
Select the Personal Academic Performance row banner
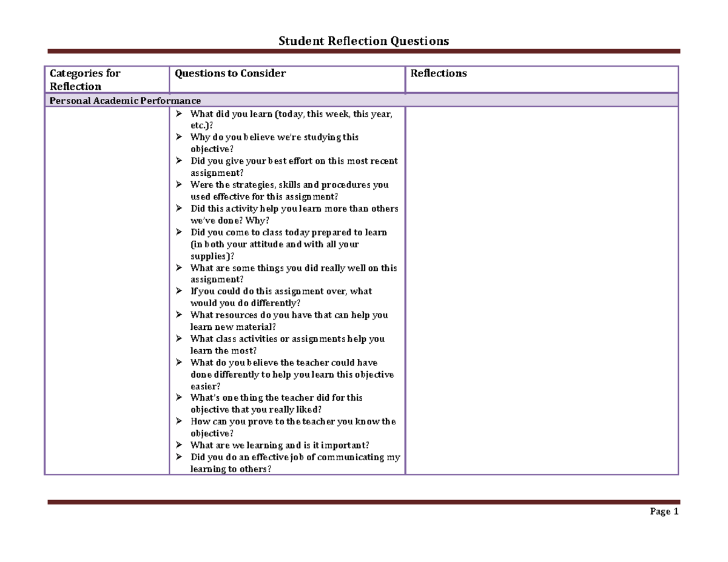pyautogui.click(x=125, y=101)
